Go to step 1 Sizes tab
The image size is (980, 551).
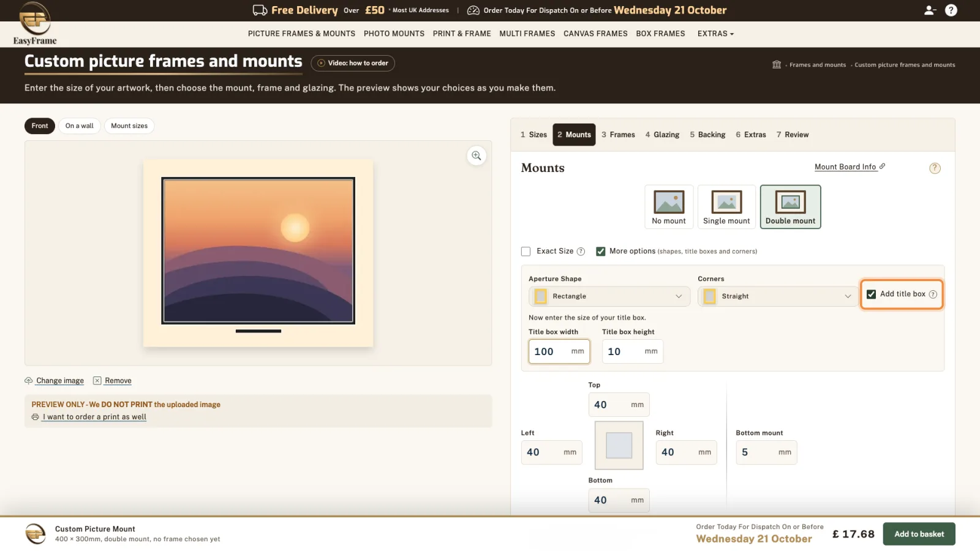(x=533, y=135)
